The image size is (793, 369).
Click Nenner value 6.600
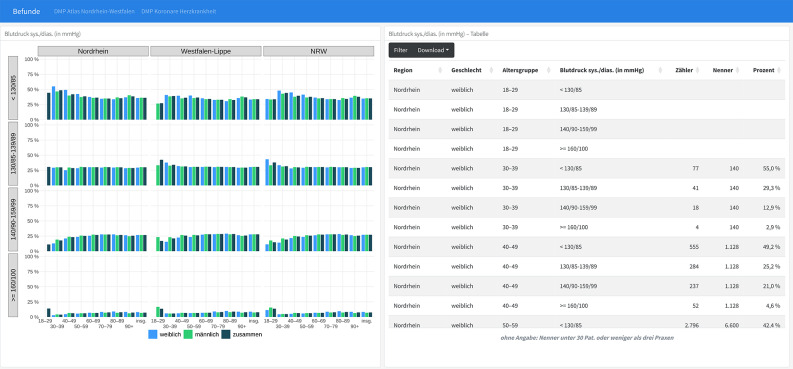[x=731, y=325]
